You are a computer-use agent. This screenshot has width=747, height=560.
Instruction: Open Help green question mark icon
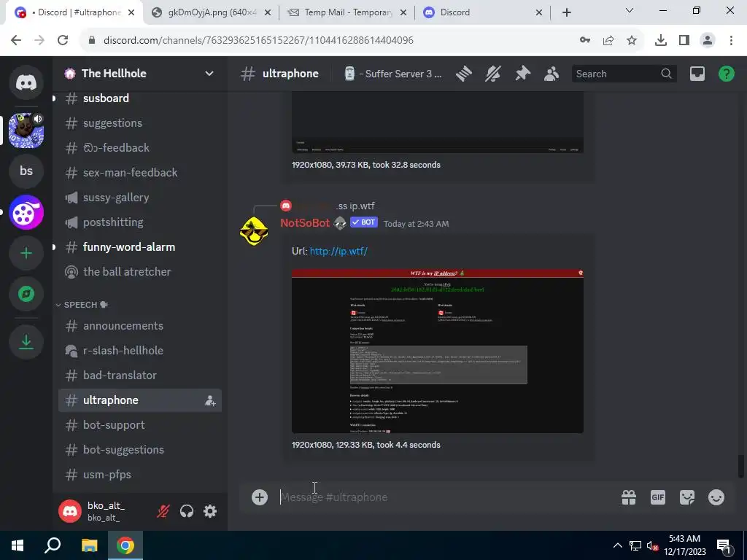(726, 74)
